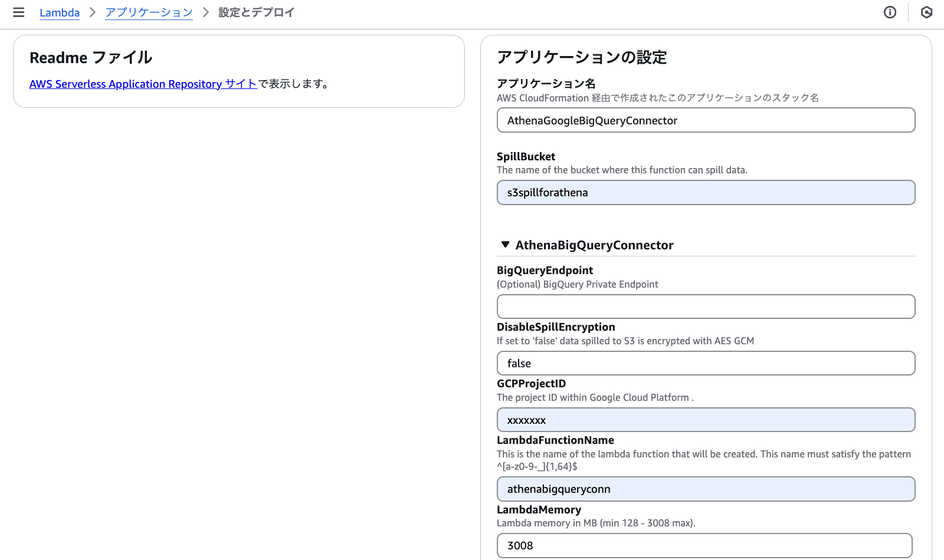The height and width of the screenshot is (560, 944).
Task: Click the hexagon icon in the top-right corner
Action: (926, 12)
